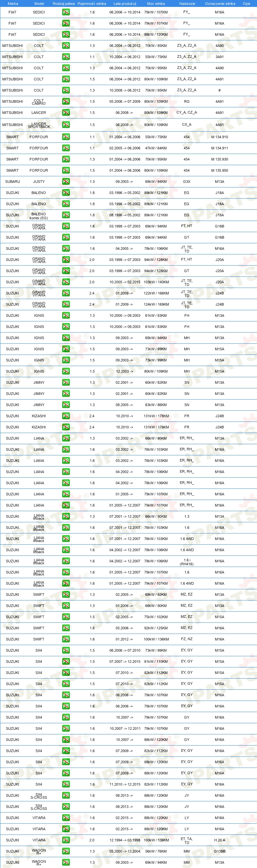Click fuel icon in Wagon R+ 69kW row
257x868 pixels.
66,862
